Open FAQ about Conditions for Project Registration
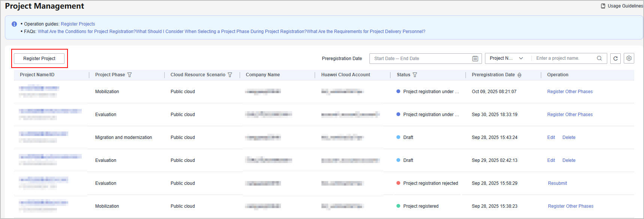644x219 pixels. click(87, 32)
